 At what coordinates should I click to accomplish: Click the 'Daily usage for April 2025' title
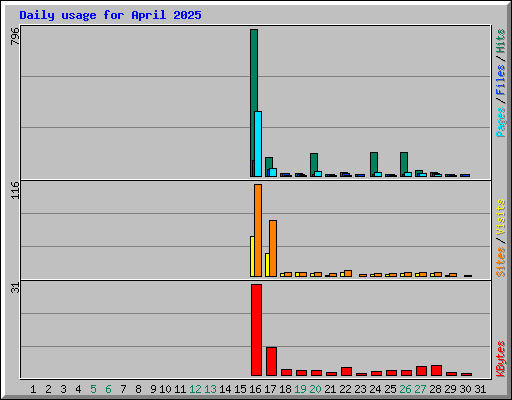pos(110,15)
